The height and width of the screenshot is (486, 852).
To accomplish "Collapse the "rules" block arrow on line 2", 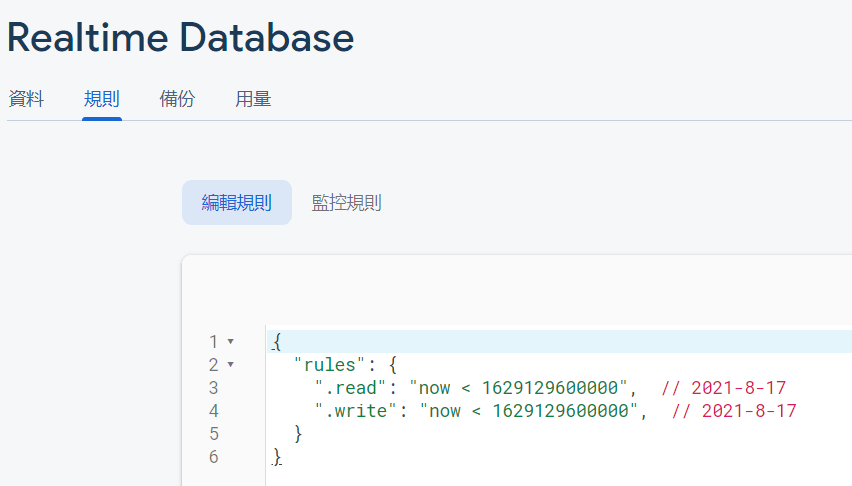I will pyautogui.click(x=231, y=365).
